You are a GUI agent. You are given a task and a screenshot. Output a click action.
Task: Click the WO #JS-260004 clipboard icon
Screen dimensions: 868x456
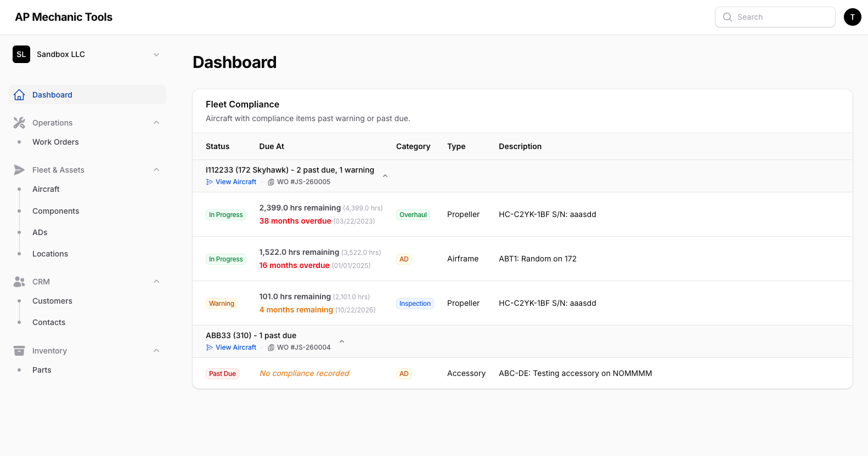point(271,347)
